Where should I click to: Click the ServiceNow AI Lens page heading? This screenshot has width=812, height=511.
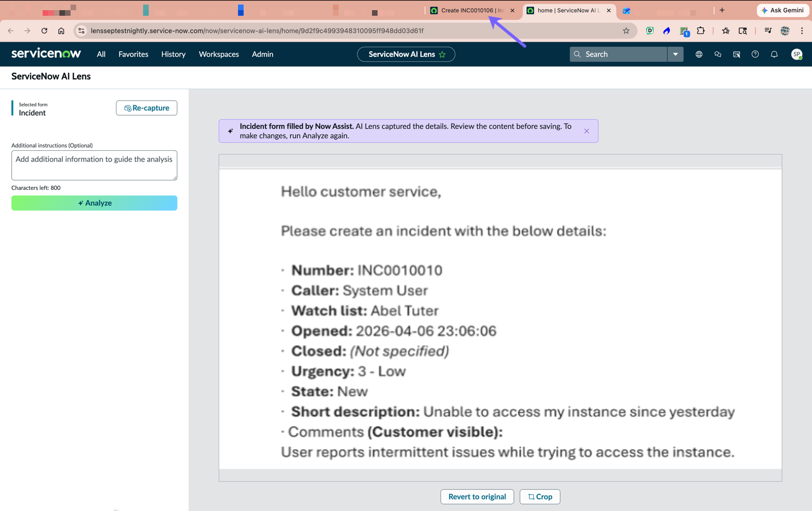pos(51,76)
